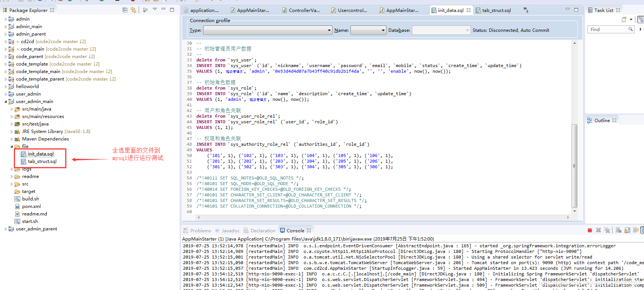The image size is (644, 290).
Task: Click Remove Launch icon in Console
Action: coord(598,230)
